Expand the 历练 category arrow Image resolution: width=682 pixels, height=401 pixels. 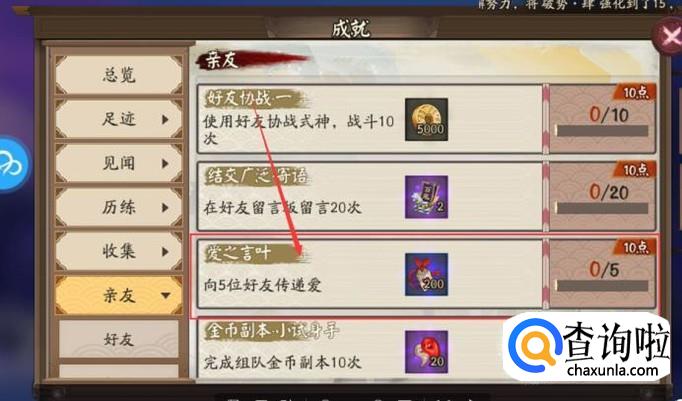(165, 207)
